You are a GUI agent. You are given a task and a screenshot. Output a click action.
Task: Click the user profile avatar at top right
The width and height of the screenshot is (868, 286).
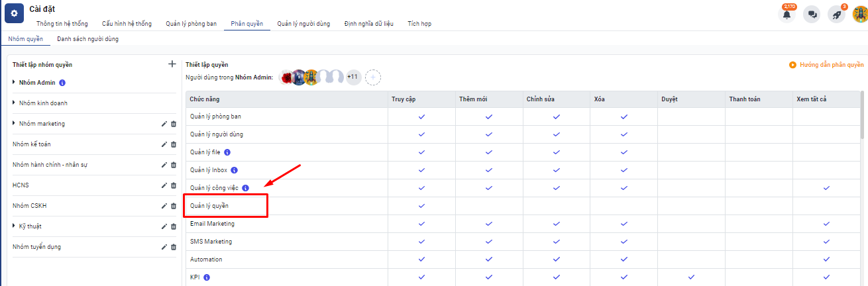[859, 15]
